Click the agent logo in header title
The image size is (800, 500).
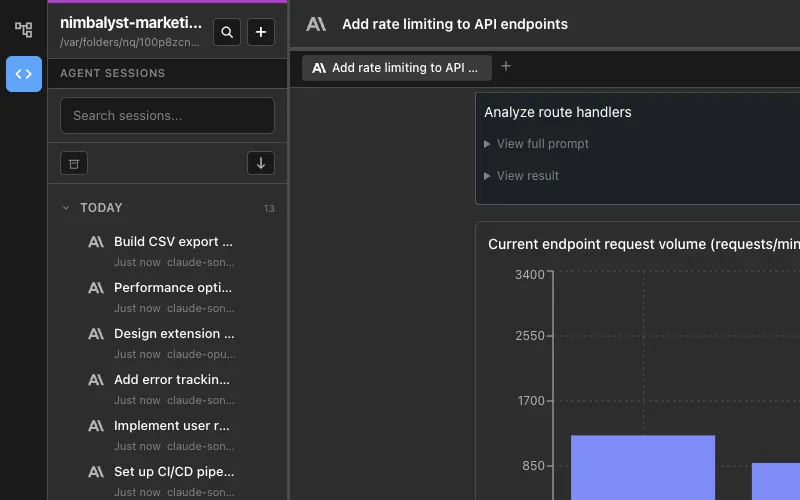coord(316,24)
